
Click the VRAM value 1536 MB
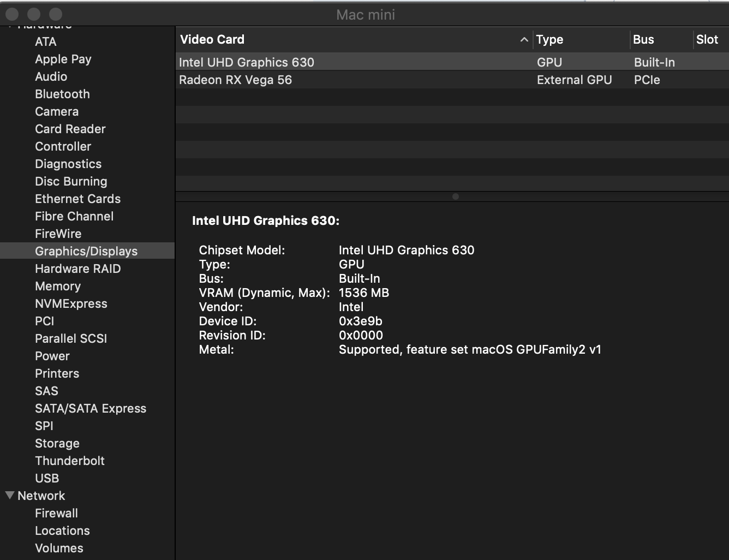click(364, 293)
